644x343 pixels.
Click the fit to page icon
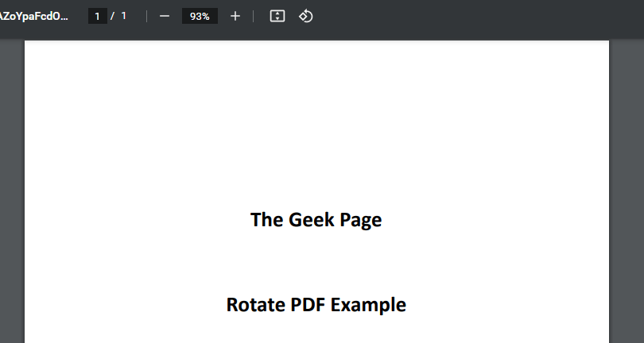(x=277, y=16)
